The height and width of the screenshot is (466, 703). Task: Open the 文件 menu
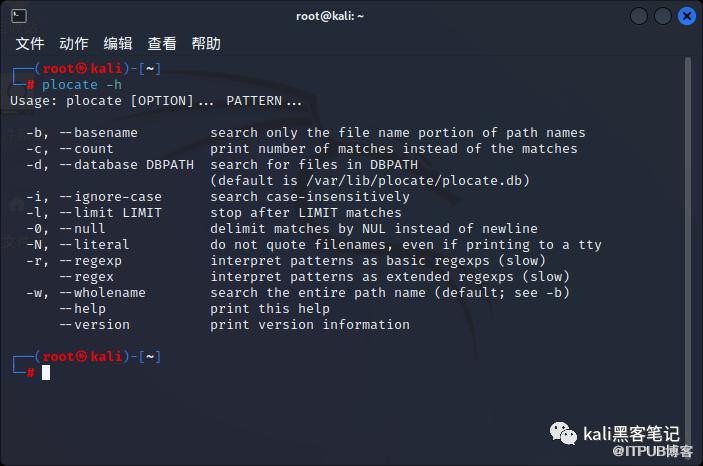[30, 44]
